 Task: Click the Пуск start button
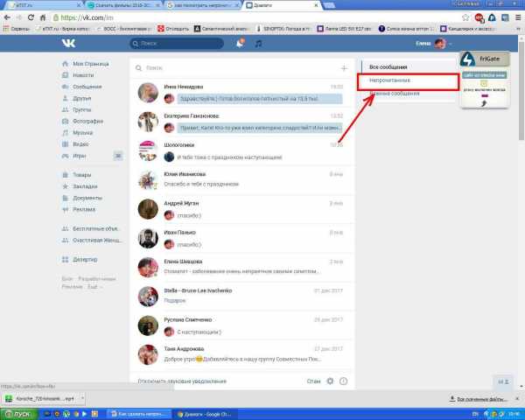coord(18,414)
